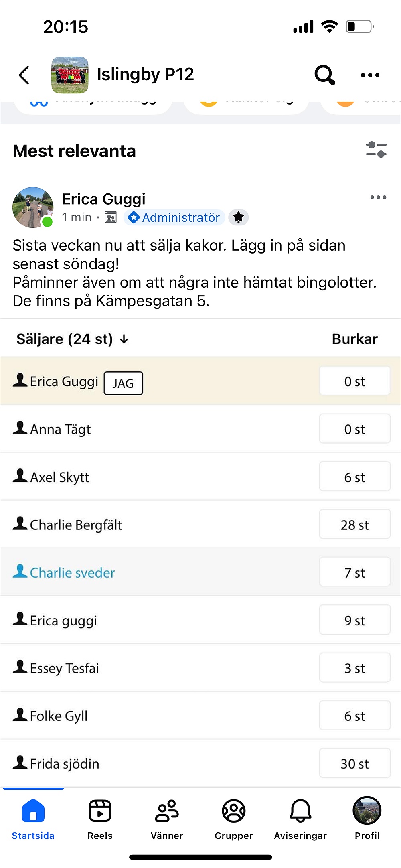Viewport: 401px width, 868px height.
Task: Open Islingby P12 group cover thumbnail
Action: (x=70, y=75)
